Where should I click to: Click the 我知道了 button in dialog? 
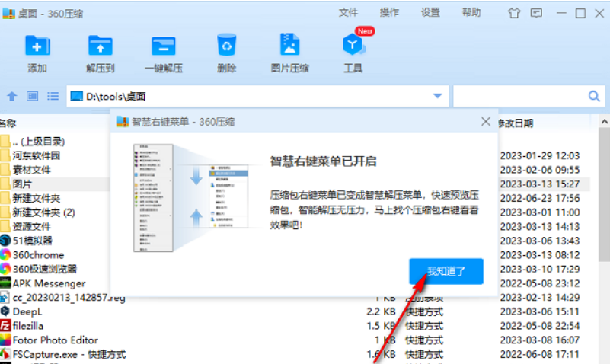point(446,271)
